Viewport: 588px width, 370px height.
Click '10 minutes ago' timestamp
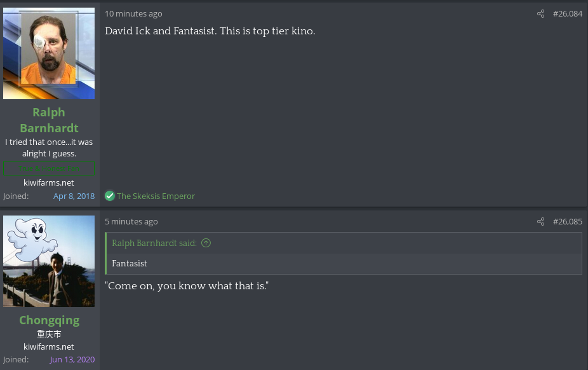pyautogui.click(x=133, y=14)
